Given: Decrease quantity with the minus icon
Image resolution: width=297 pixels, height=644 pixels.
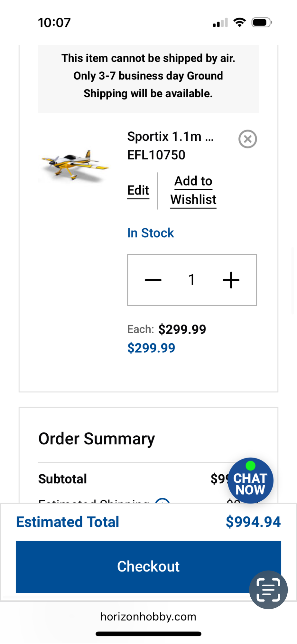Looking at the screenshot, I should (153, 280).
